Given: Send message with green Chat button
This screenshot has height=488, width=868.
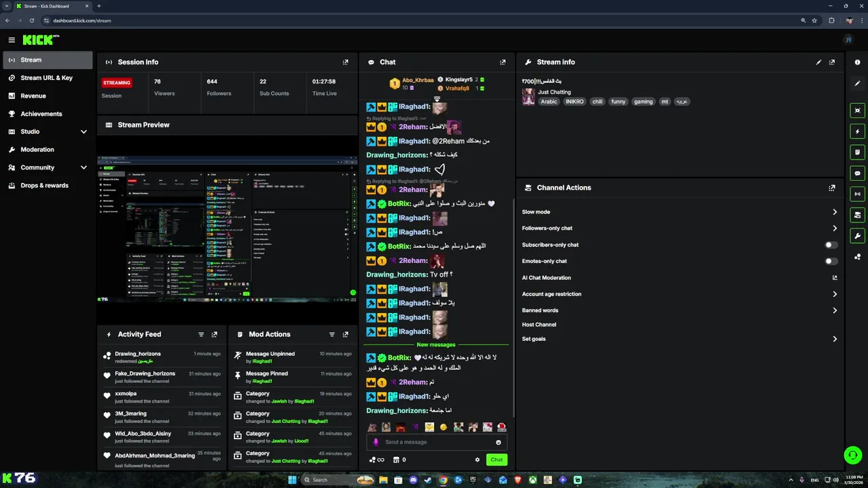Looking at the screenshot, I should 497,460.
